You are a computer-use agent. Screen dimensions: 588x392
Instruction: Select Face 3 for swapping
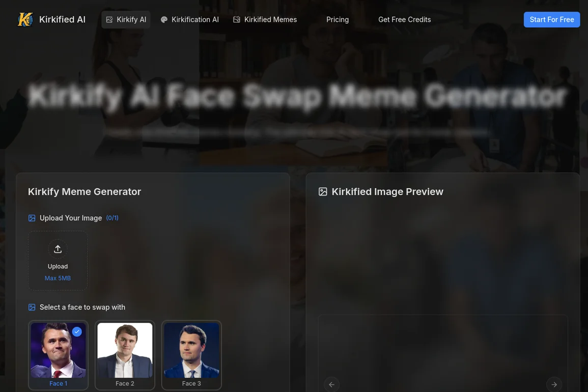pyautogui.click(x=191, y=355)
